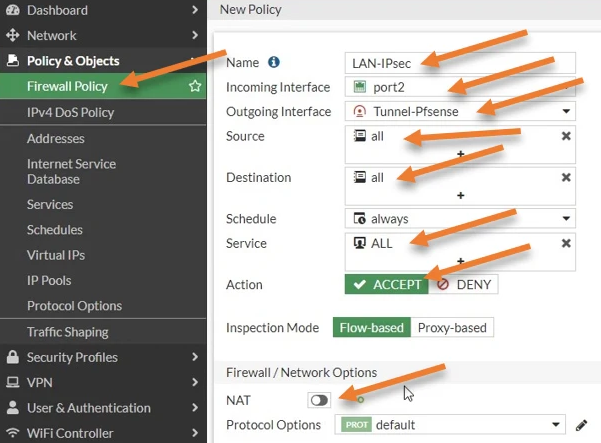Open the Outgoing Interface dropdown
This screenshot has height=443, width=601.
pos(460,111)
